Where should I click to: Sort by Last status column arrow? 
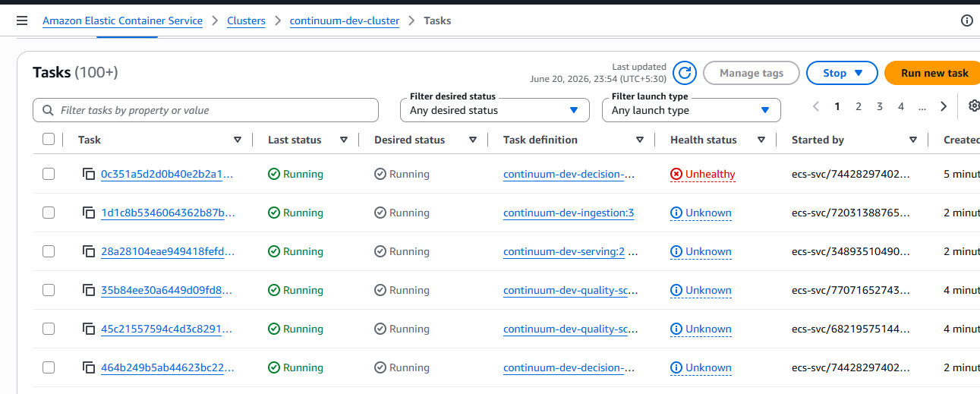(x=344, y=140)
